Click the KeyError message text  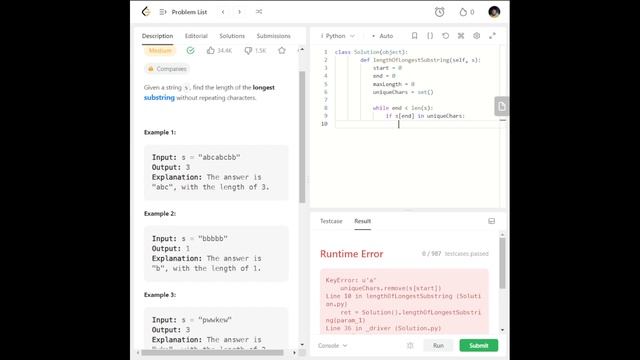351,280
